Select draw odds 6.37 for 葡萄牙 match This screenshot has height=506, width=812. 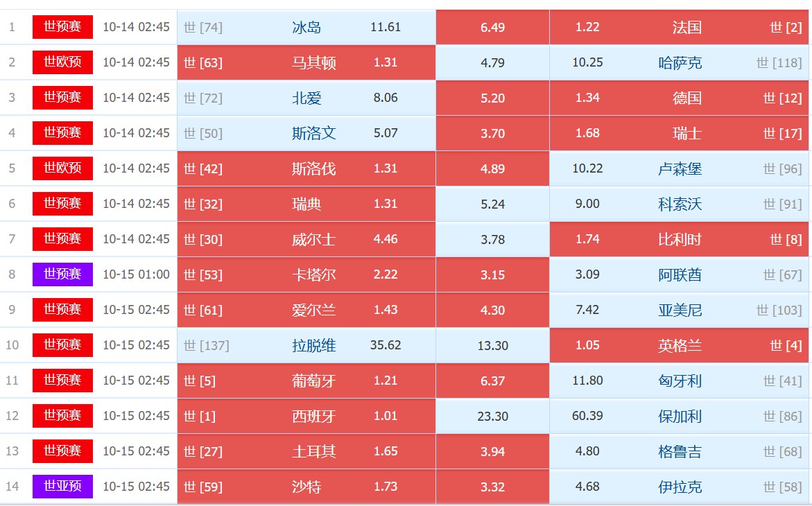pos(492,381)
